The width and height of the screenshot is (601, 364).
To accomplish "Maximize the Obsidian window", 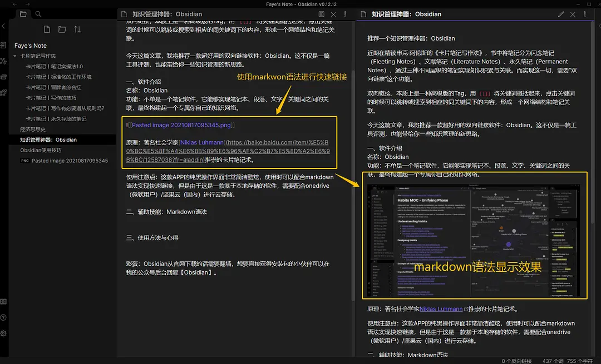I will click(589, 4).
